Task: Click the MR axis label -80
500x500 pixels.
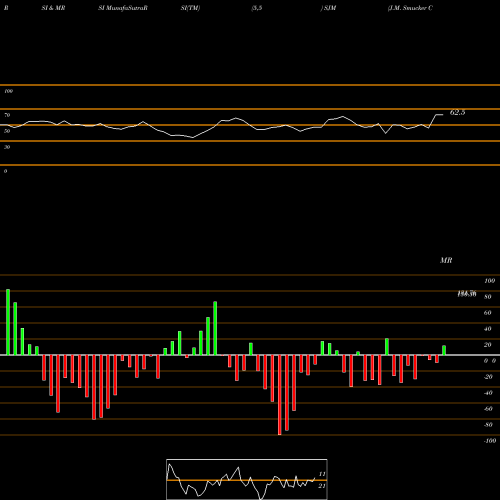Action: tap(488, 425)
